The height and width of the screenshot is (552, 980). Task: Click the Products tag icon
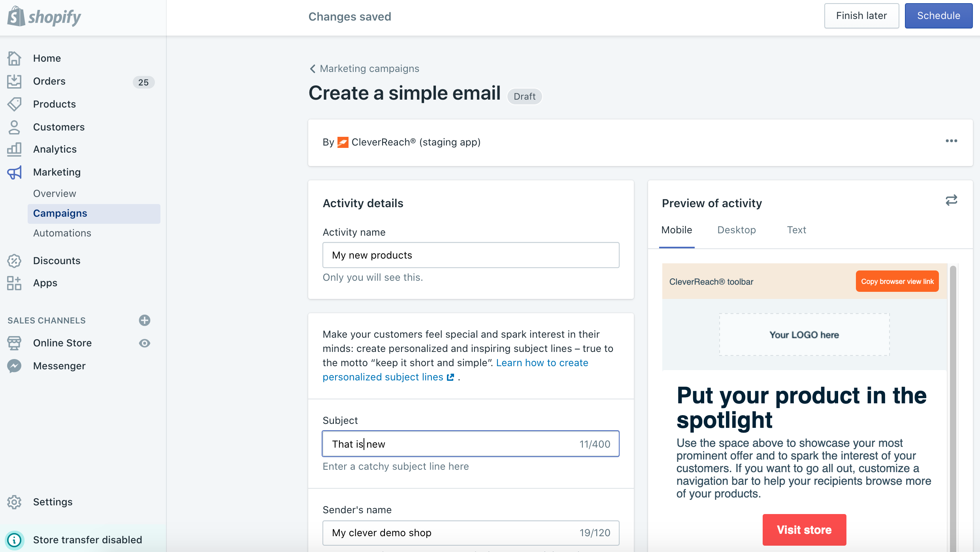click(x=14, y=104)
